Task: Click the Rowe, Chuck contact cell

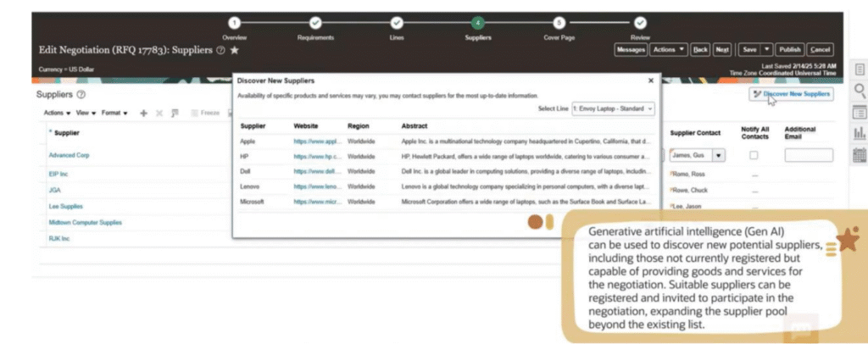Action: 688,191
